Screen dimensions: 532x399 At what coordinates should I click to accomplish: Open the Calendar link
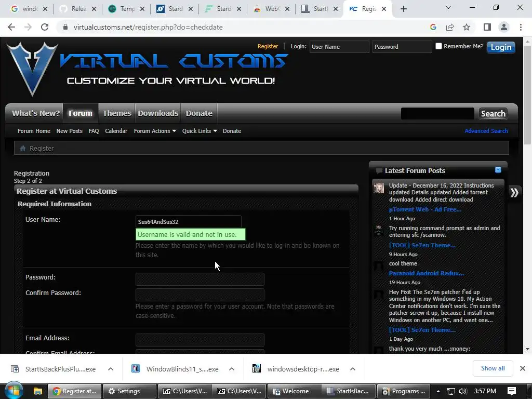[x=116, y=131]
